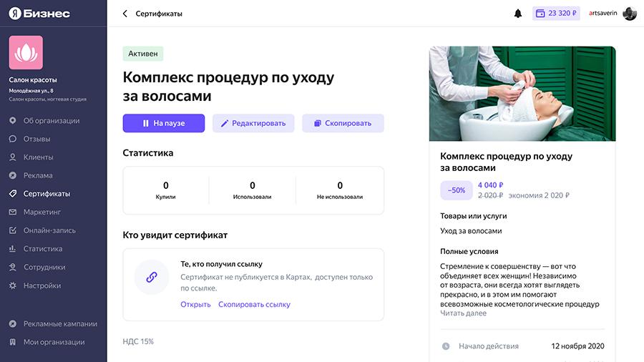Expand full conditions with Читать далее
Screen dimensions: 644x362
tap(463, 313)
